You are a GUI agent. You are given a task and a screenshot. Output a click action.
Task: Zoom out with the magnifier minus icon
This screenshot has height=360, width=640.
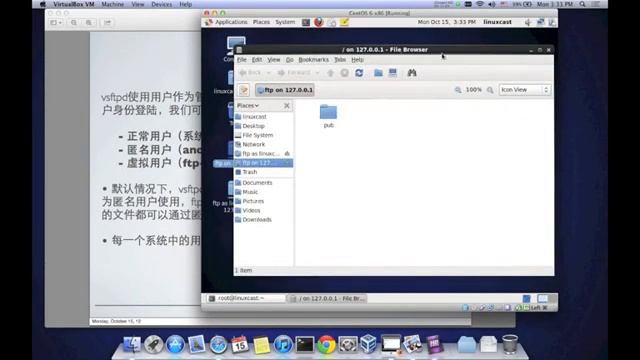pyautogui.click(x=458, y=90)
